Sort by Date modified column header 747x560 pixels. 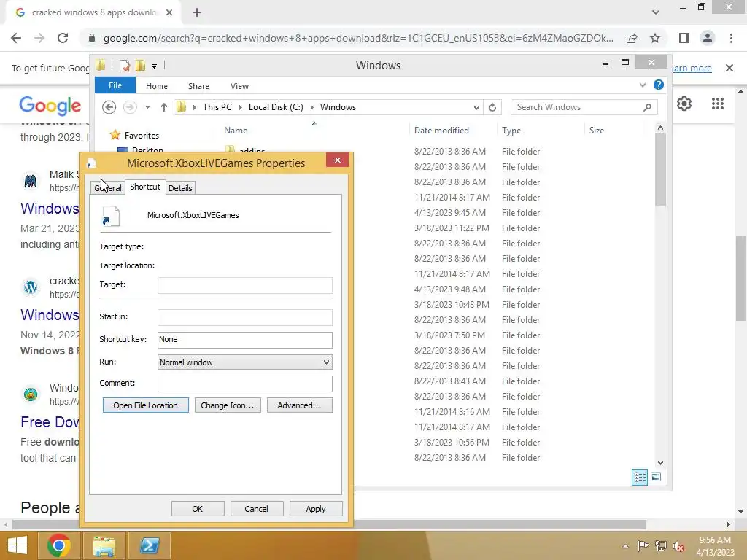[x=441, y=131]
